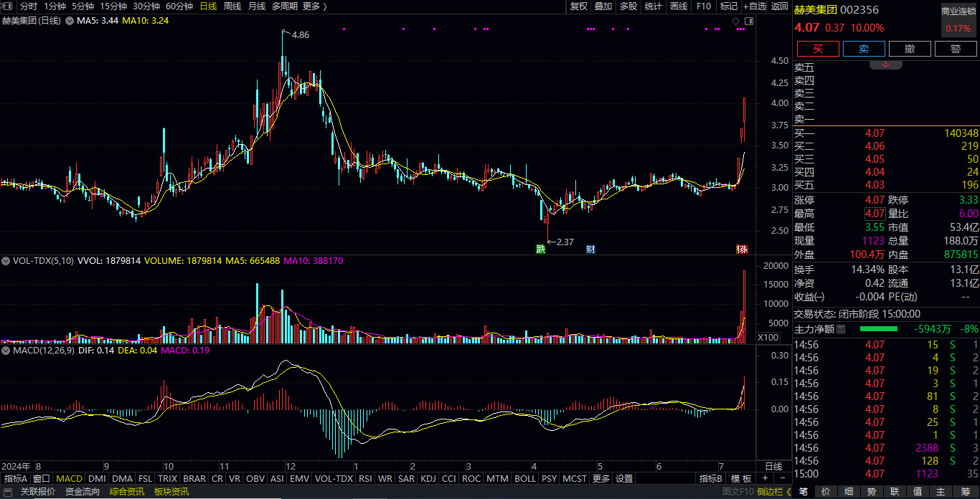The height and width of the screenshot is (499, 980).
Task: Switch to the 周线 weekly chart
Action: (232, 6)
